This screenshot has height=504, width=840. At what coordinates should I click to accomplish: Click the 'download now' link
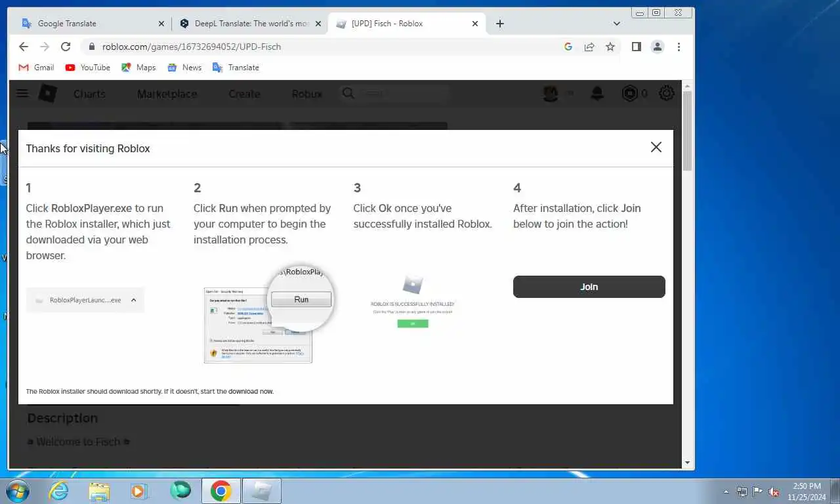coord(251,392)
